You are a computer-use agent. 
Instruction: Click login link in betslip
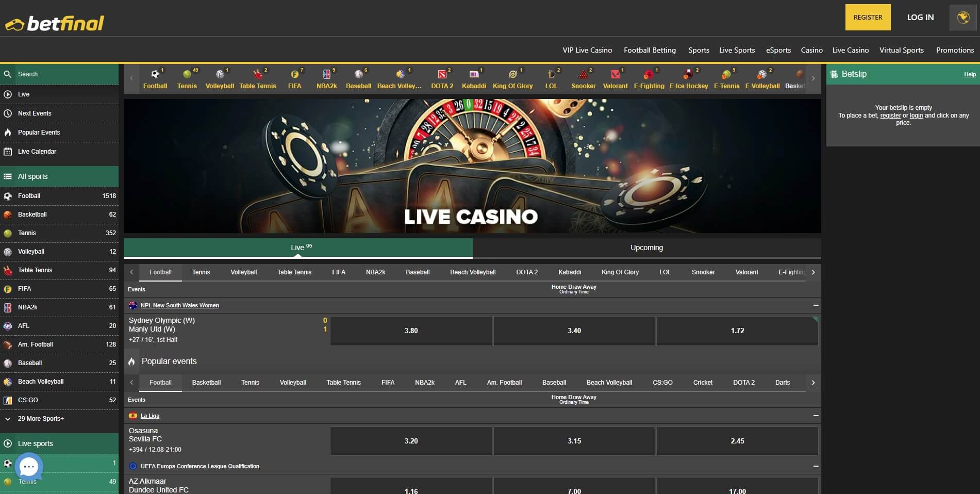coord(916,116)
